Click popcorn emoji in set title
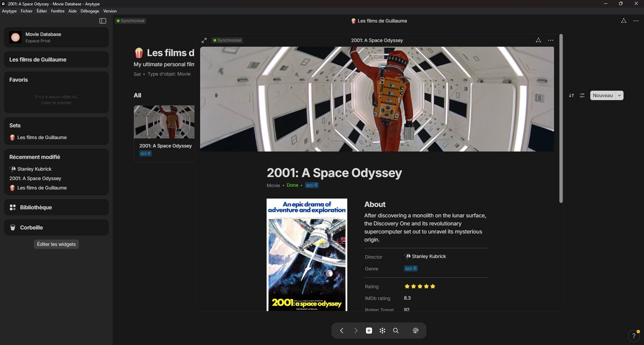This screenshot has height=345, width=644. pyautogui.click(x=139, y=53)
